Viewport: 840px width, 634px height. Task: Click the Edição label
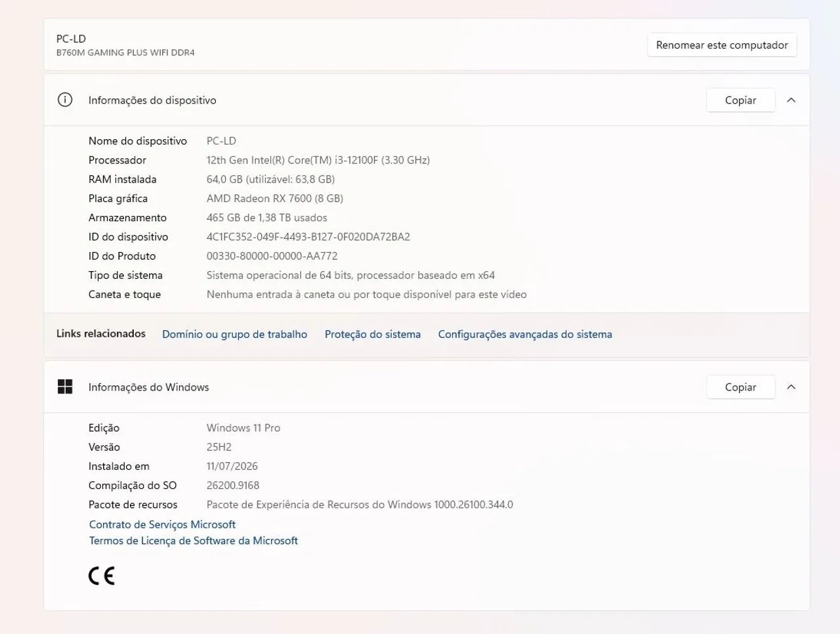(x=104, y=427)
